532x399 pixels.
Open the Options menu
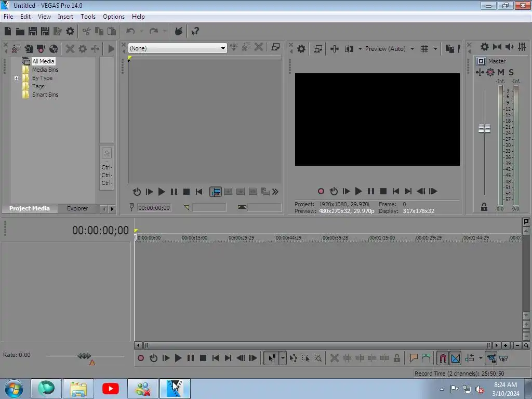pos(114,16)
